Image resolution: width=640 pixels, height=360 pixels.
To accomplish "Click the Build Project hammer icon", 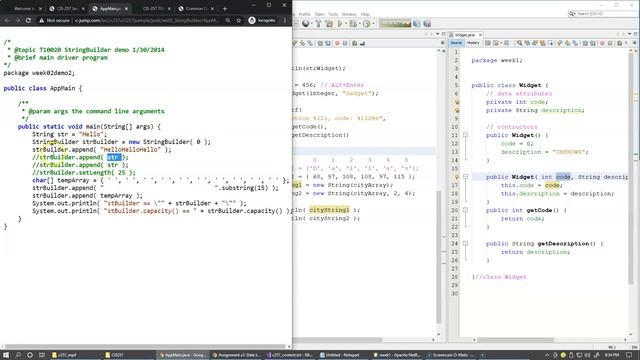I will click(x=318, y=24).
